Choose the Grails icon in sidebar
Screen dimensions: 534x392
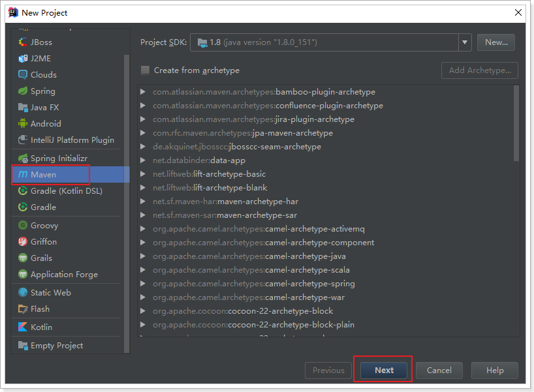click(23, 258)
